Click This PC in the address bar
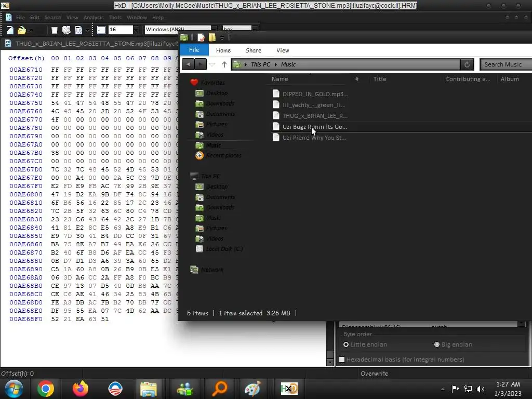532x399 pixels. pos(260,64)
